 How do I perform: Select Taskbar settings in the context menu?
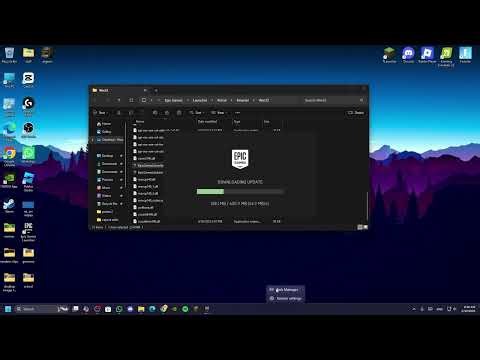click(285, 298)
